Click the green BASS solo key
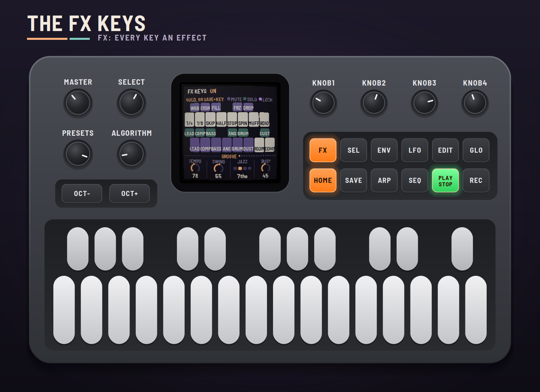The image size is (540, 392). pyautogui.click(x=211, y=132)
